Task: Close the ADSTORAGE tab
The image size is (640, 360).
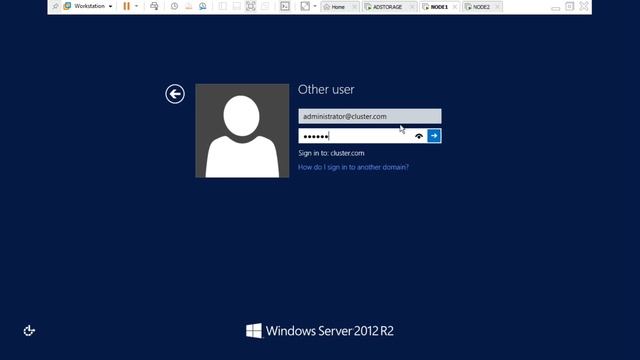Action: (412, 7)
